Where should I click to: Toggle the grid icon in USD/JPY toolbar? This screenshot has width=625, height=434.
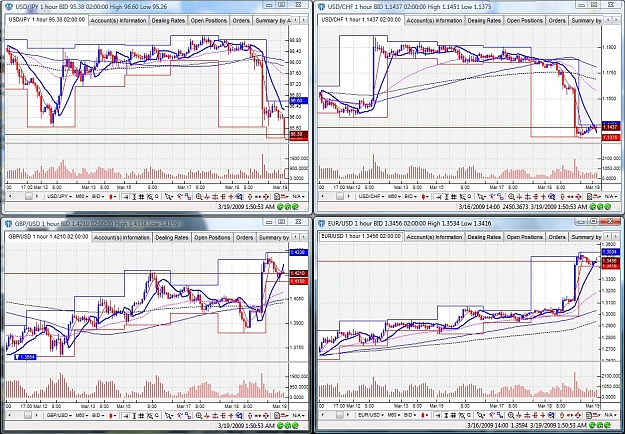[x=141, y=196]
